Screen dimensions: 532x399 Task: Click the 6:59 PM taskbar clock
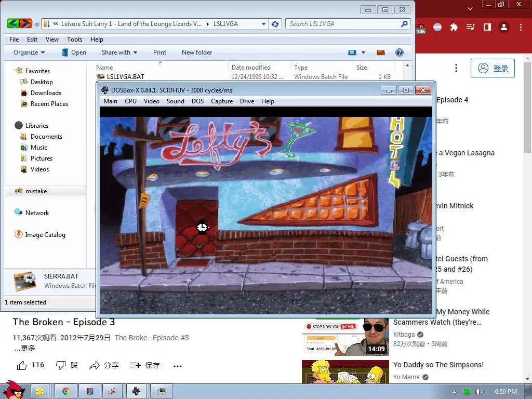click(506, 392)
